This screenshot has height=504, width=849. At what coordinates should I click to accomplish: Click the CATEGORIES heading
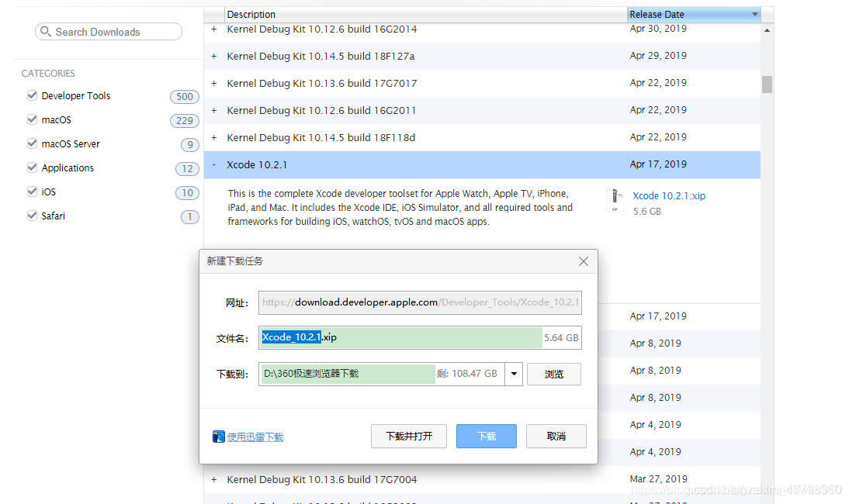[48, 73]
